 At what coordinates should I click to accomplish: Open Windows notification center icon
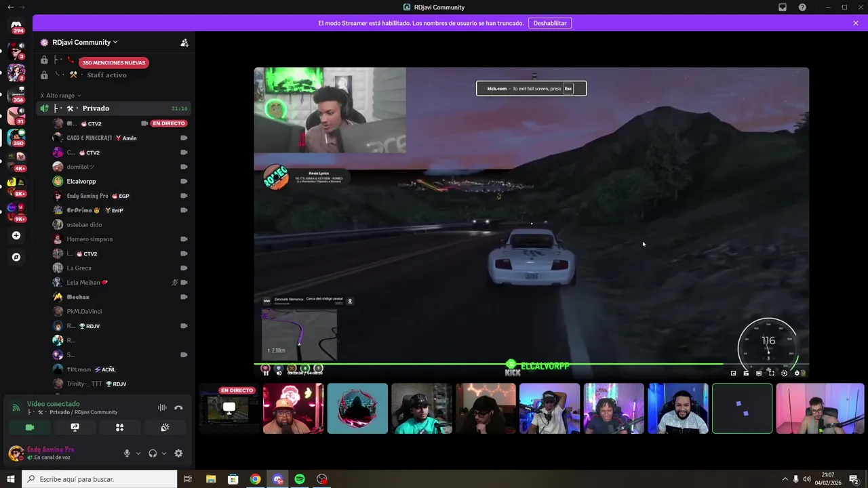click(x=854, y=479)
